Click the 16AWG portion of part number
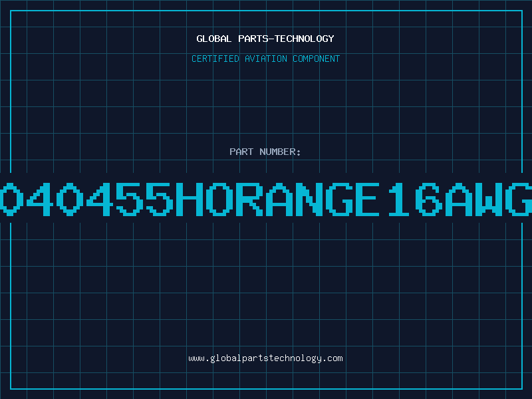This screenshot has height=399, width=532. click(460, 199)
